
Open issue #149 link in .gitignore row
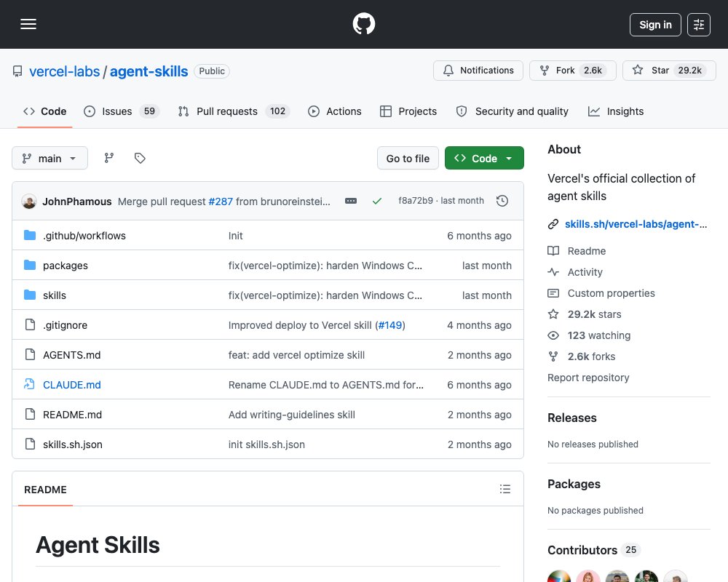pyautogui.click(x=390, y=325)
